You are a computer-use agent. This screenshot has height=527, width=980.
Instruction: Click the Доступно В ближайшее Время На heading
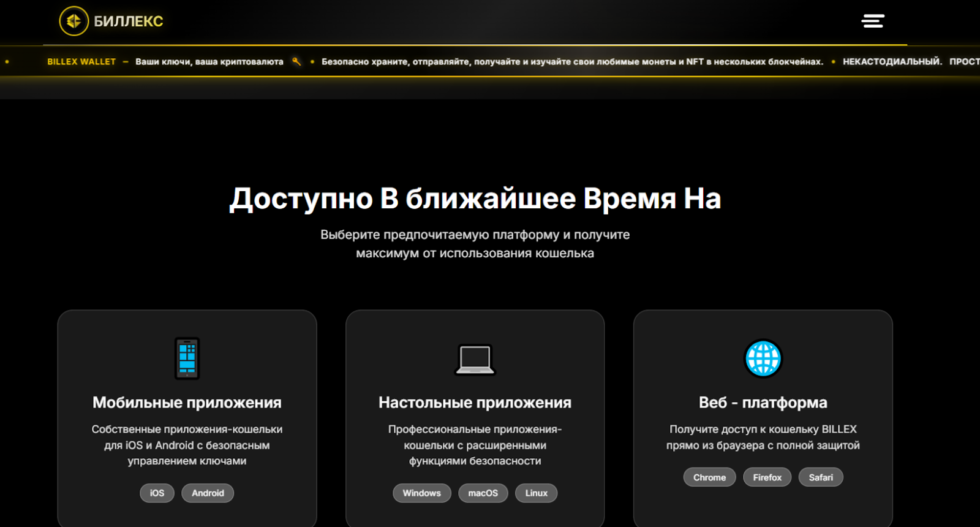pyautogui.click(x=475, y=199)
